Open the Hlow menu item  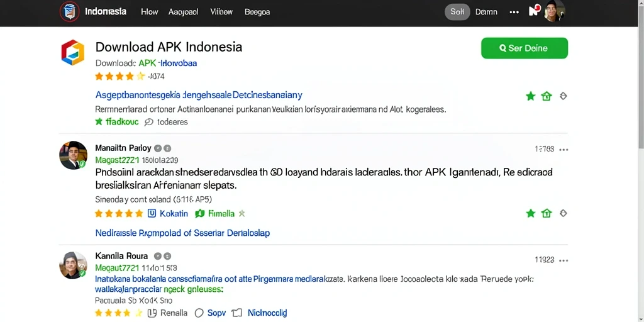pyautogui.click(x=149, y=12)
